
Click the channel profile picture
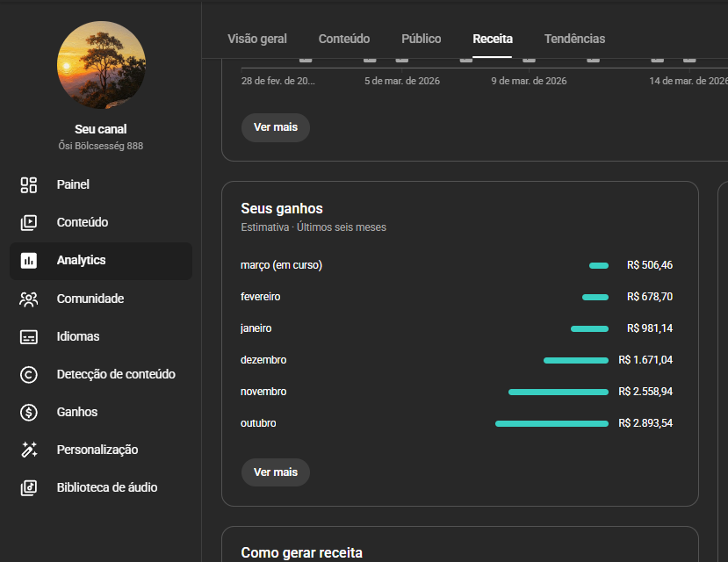click(101, 66)
